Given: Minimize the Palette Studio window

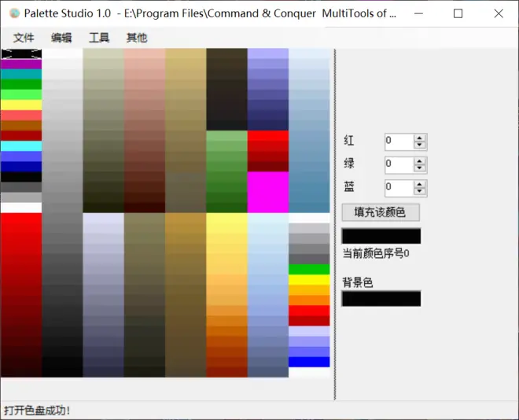Looking at the screenshot, I should pyautogui.click(x=418, y=13).
